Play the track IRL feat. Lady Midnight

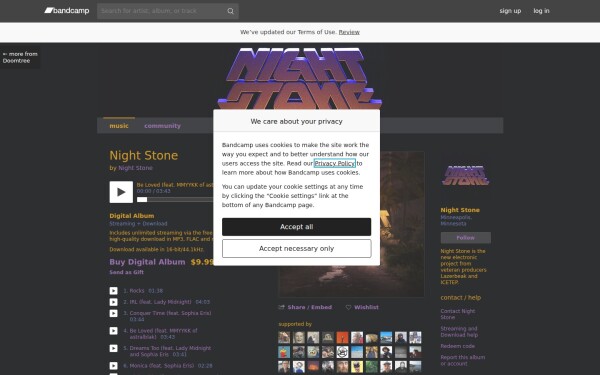(114, 302)
